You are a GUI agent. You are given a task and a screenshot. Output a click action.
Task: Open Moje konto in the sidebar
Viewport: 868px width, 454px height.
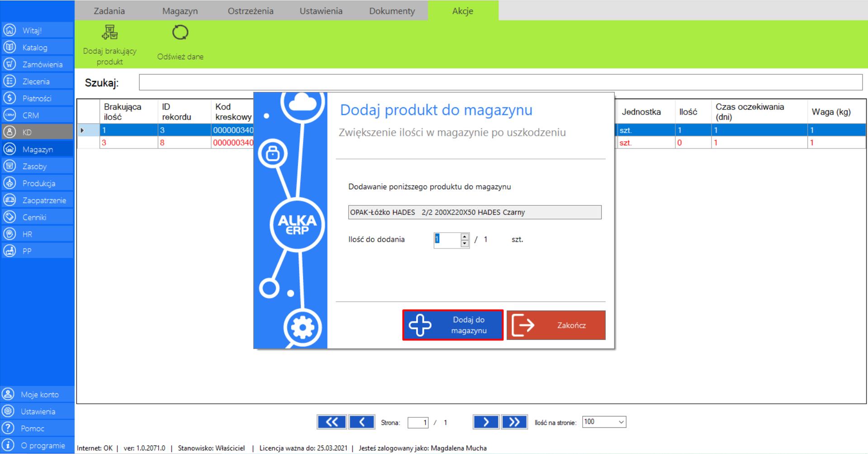pos(39,394)
